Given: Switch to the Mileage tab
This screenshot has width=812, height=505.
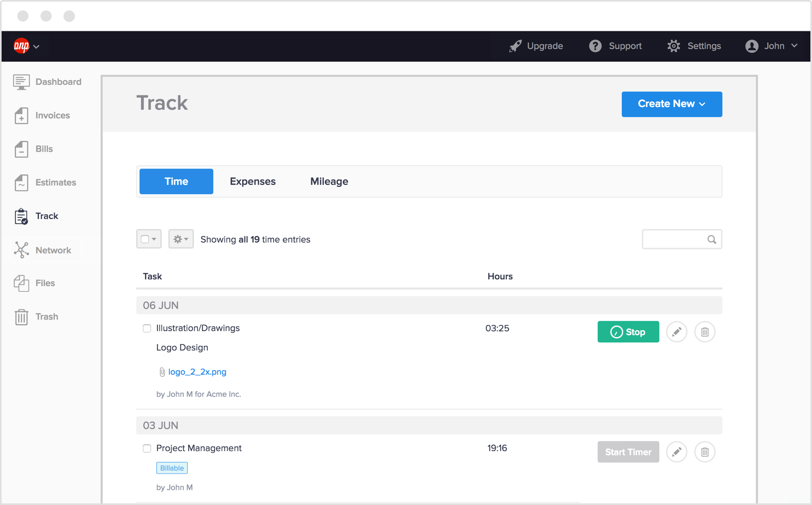Looking at the screenshot, I should point(328,181).
